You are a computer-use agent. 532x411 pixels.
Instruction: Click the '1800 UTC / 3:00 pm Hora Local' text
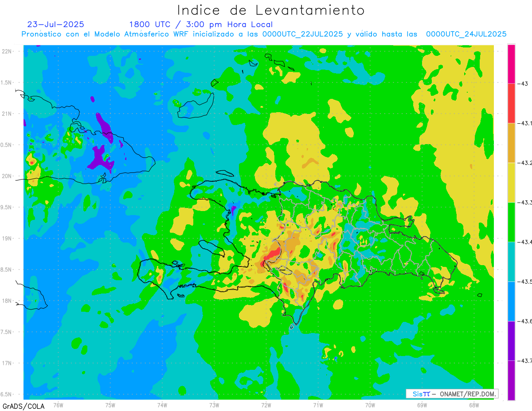tap(201, 24)
